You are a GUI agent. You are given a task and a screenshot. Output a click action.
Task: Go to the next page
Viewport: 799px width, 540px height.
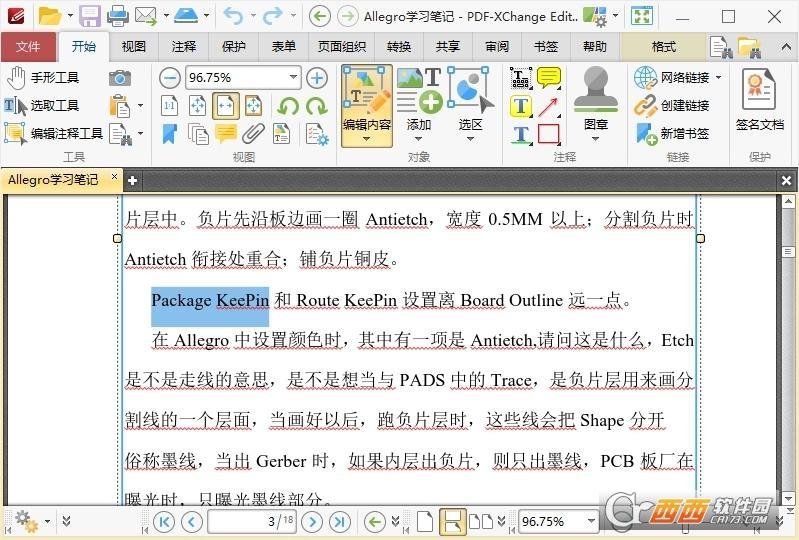click(x=312, y=521)
